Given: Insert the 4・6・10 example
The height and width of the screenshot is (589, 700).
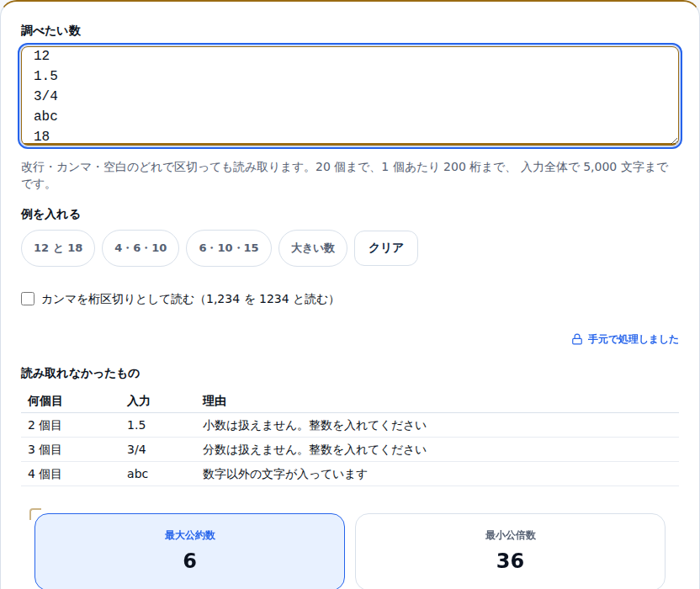Looking at the screenshot, I should (x=141, y=248).
